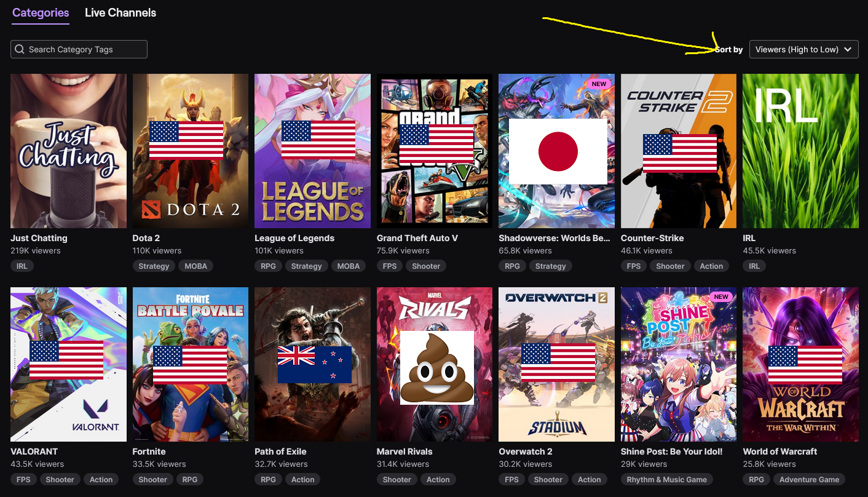The width and height of the screenshot is (868, 497).
Task: Switch to the Live Channels tab
Action: click(120, 12)
